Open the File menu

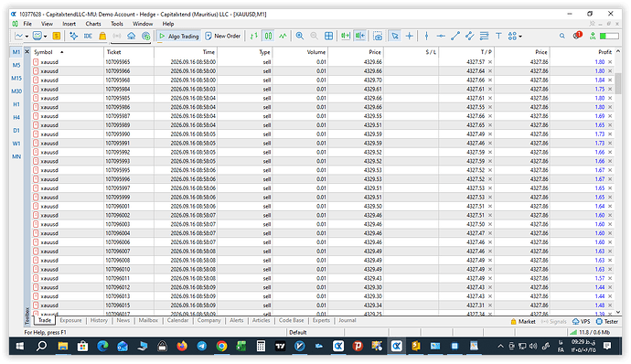27,24
